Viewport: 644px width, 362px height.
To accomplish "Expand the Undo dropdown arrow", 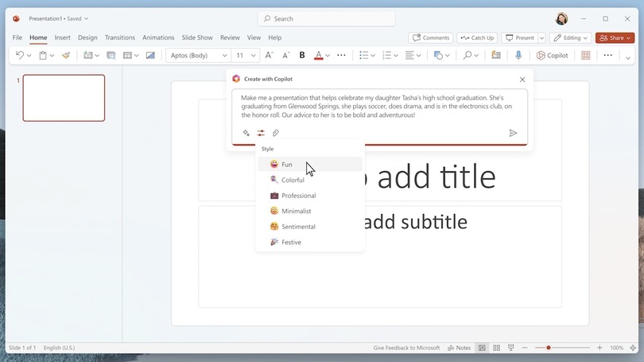I will [29, 56].
